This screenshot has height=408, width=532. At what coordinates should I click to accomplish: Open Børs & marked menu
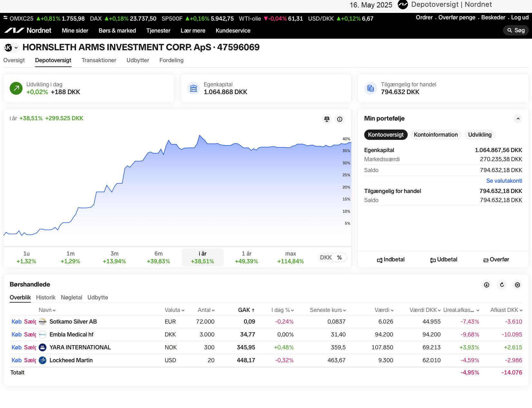click(x=117, y=31)
